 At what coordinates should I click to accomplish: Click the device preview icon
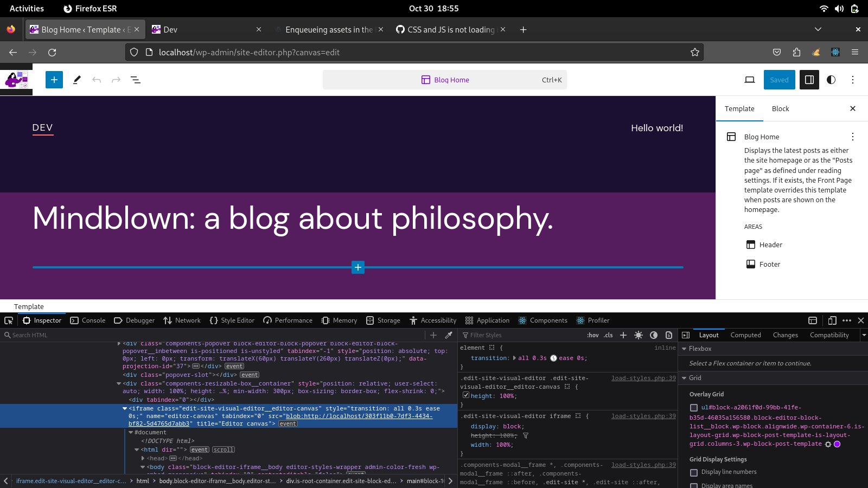click(749, 79)
